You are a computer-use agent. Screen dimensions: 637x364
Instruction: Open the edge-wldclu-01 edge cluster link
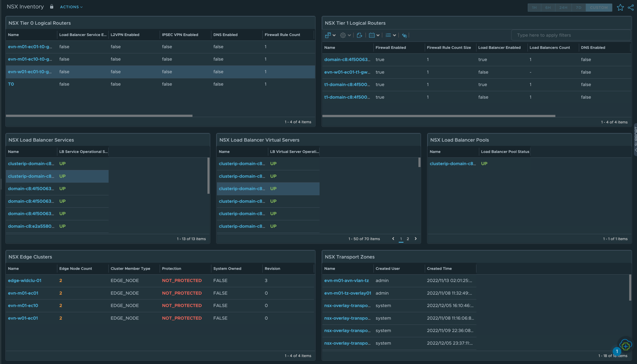coord(24,281)
